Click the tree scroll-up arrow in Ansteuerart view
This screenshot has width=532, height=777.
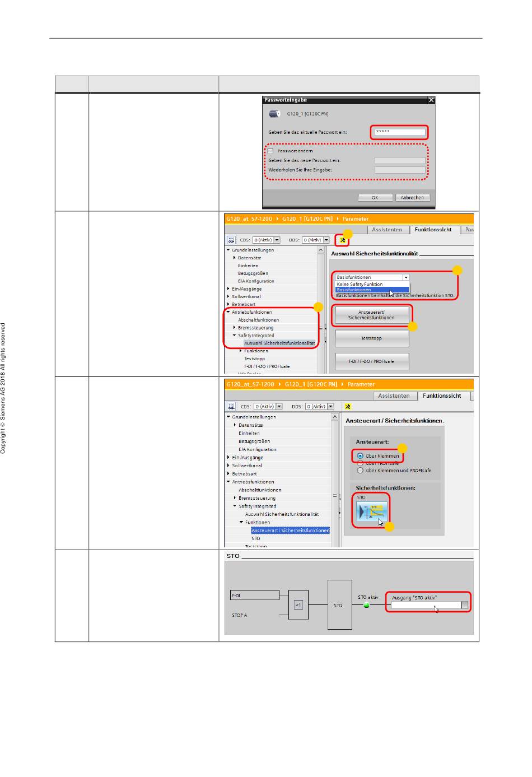pyautogui.click(x=335, y=417)
